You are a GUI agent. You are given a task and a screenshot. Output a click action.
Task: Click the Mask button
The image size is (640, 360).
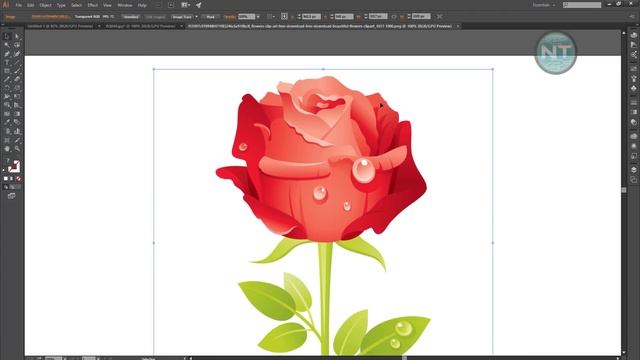point(210,17)
